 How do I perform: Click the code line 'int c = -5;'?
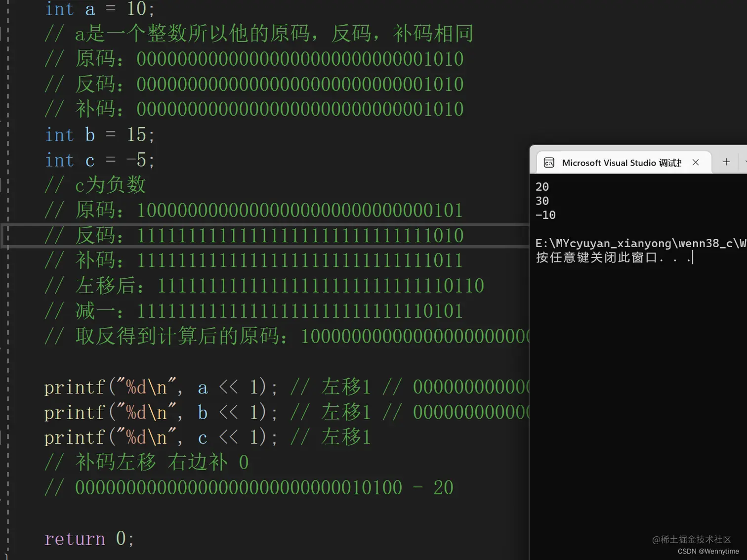coord(99,160)
